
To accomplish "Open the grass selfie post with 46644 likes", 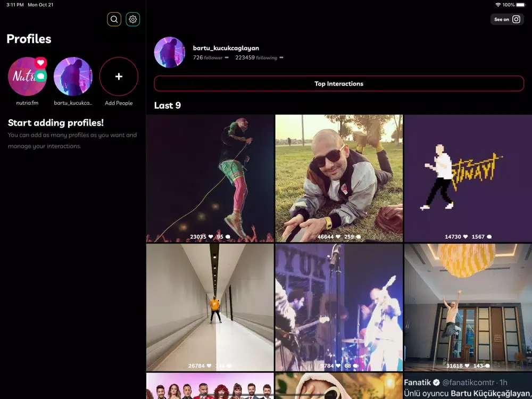I will click(x=339, y=178).
